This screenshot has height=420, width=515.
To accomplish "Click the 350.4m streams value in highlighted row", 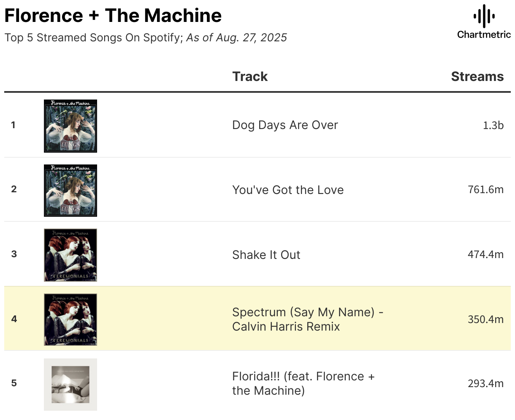I will (486, 319).
